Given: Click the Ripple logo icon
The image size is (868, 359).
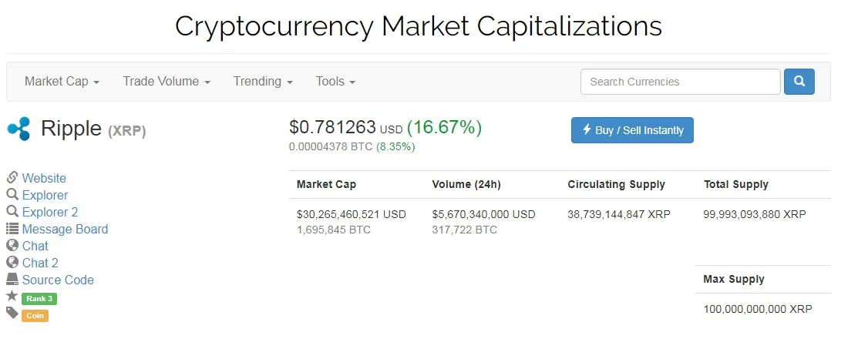Looking at the screenshot, I should click(x=19, y=129).
